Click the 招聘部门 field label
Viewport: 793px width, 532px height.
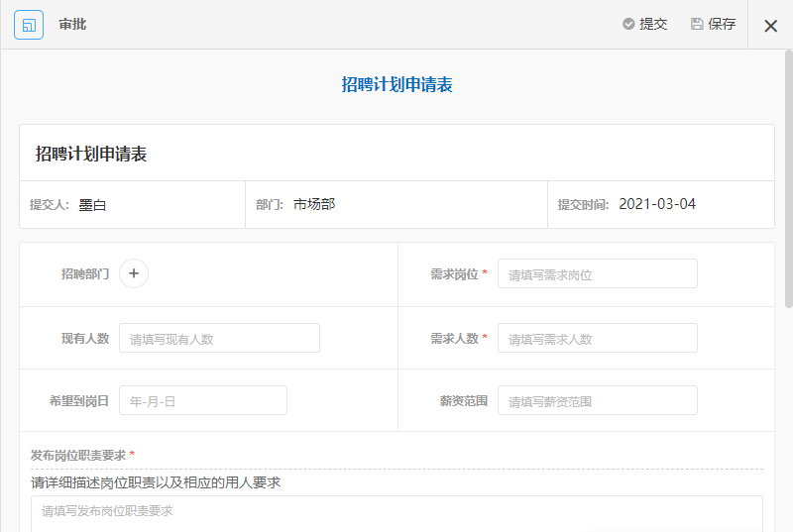85,273
